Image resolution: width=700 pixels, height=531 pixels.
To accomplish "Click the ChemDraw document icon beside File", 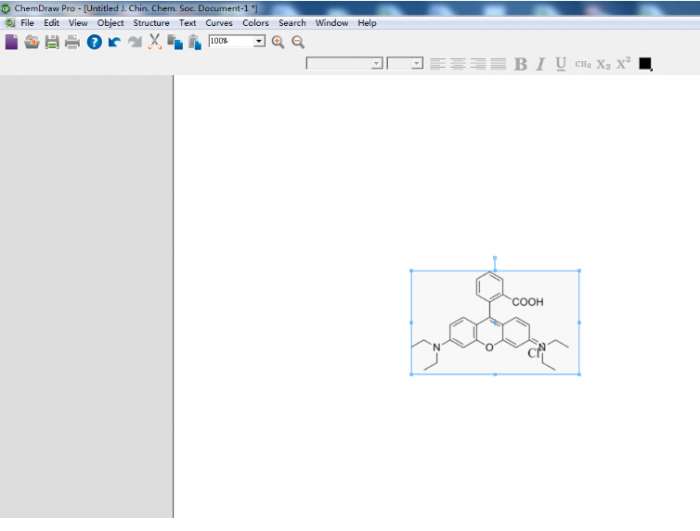I will coord(10,23).
